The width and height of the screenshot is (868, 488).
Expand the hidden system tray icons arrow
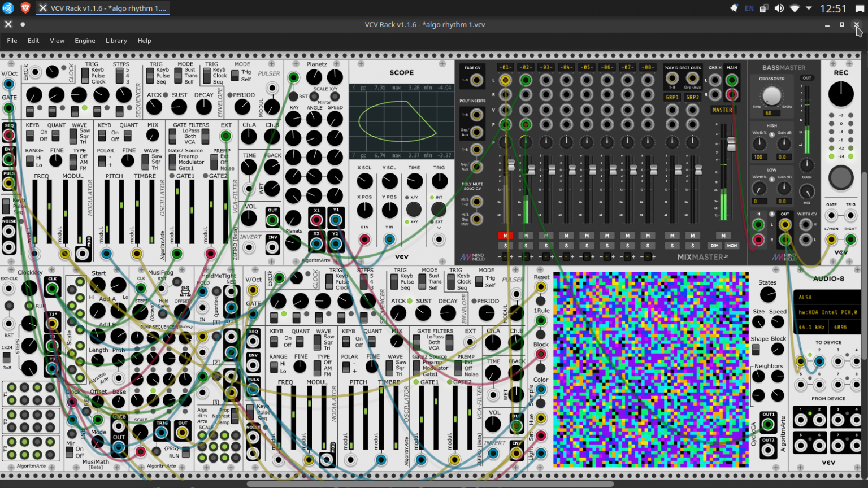click(809, 8)
